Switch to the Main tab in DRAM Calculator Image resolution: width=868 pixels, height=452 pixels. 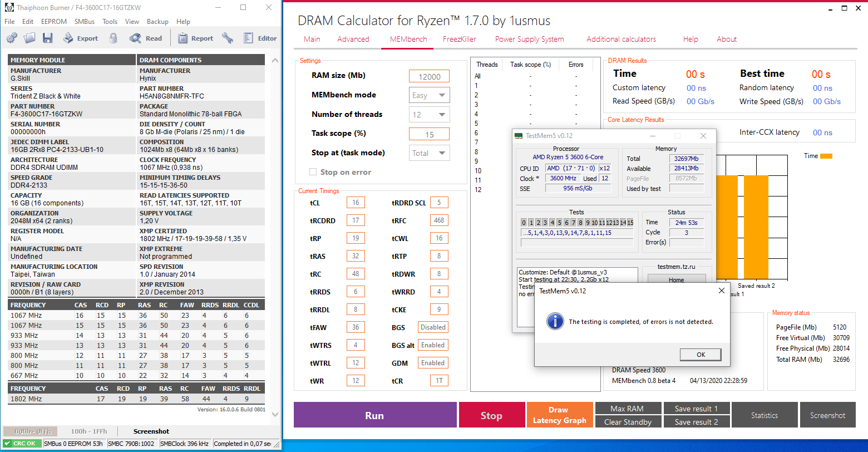(x=312, y=39)
